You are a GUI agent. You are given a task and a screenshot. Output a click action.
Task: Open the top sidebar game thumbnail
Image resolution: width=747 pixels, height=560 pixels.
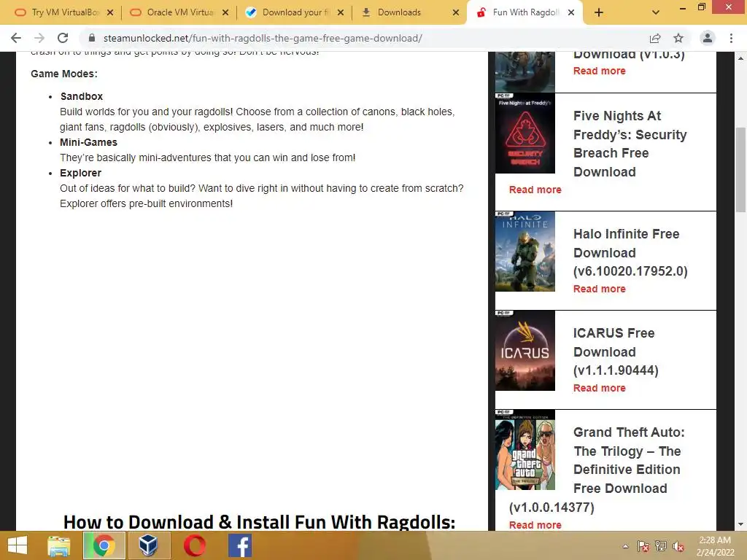(x=525, y=72)
